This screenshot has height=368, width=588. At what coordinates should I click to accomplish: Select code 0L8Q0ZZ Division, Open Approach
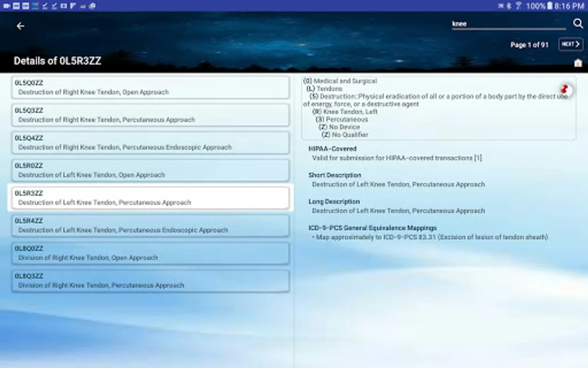(x=150, y=253)
